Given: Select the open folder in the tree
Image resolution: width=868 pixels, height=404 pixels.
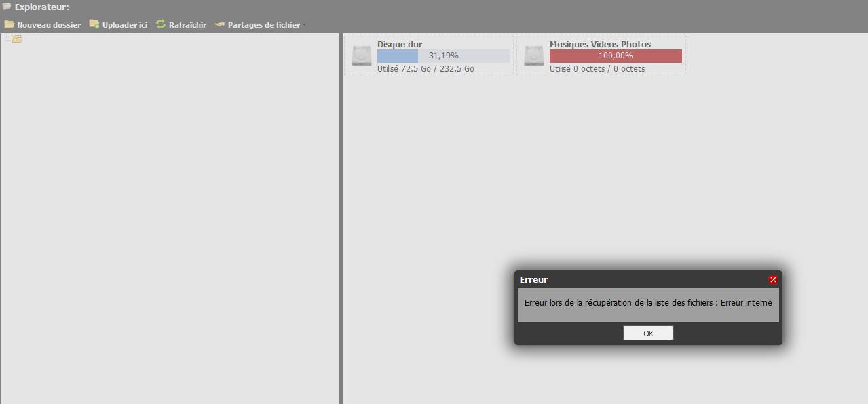Looking at the screenshot, I should [x=17, y=39].
